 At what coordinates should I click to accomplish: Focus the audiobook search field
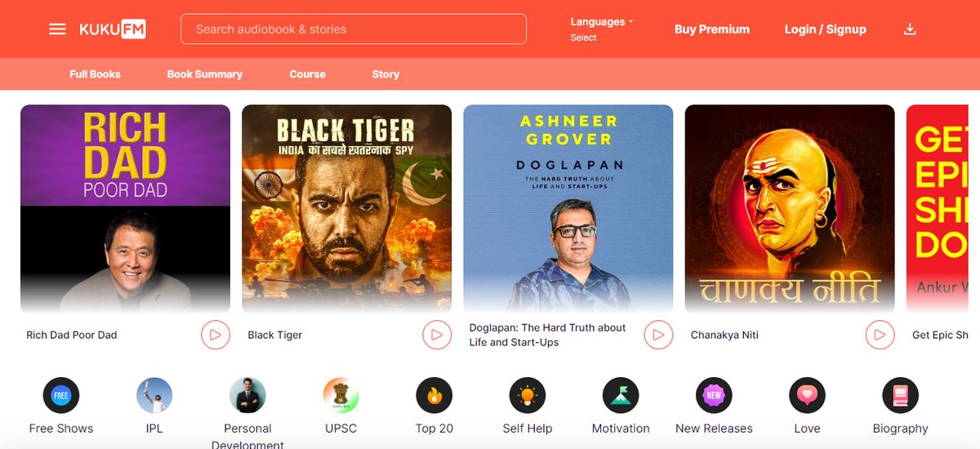353,29
